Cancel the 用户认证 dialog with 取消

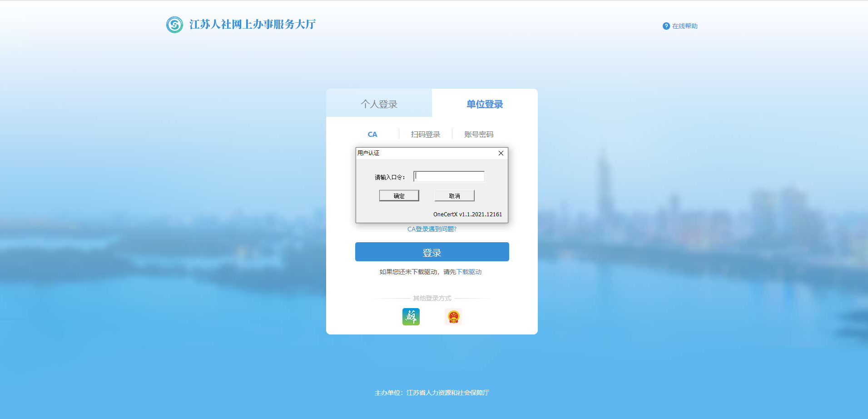click(454, 195)
